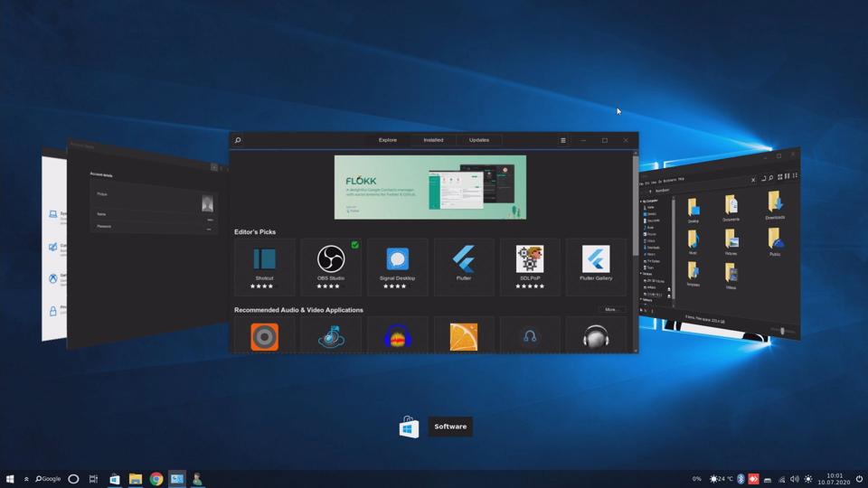Viewport: 868px width, 488px height.
Task: Switch to the Installed tab
Action: pos(433,140)
